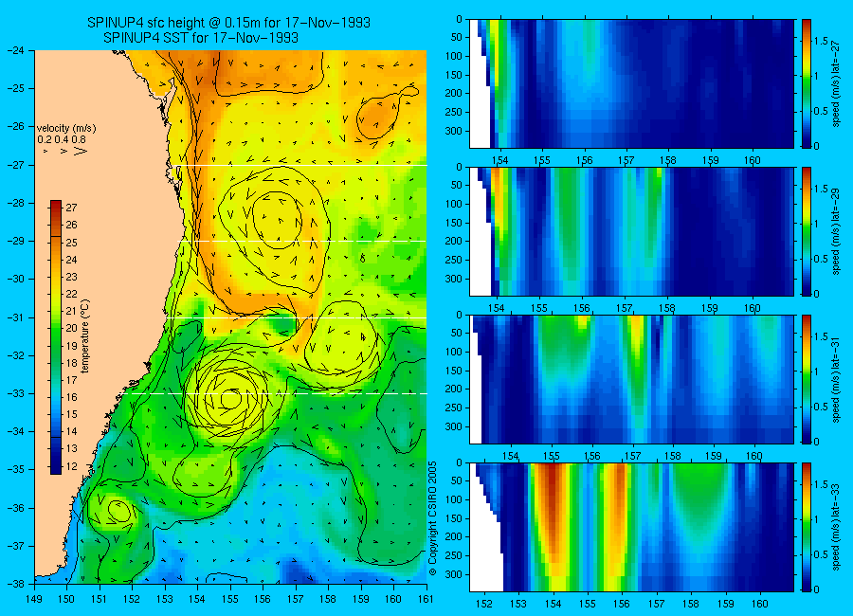Select the "speed (m/s) lat=-27" label
This screenshot has width=853, height=616.
point(836,83)
